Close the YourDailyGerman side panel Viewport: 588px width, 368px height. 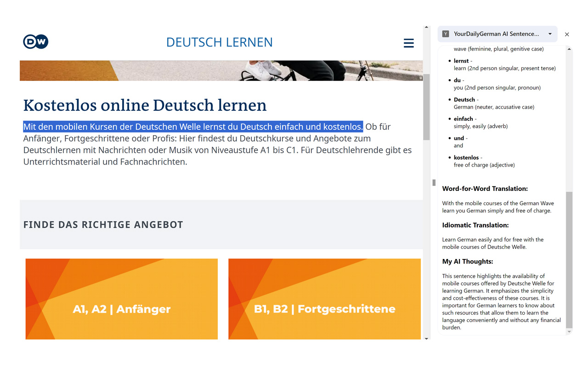click(567, 34)
